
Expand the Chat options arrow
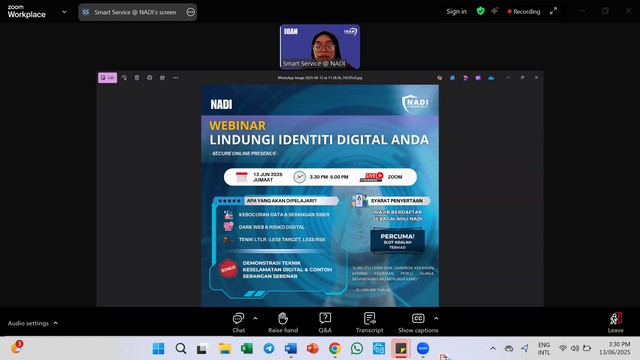point(255,318)
